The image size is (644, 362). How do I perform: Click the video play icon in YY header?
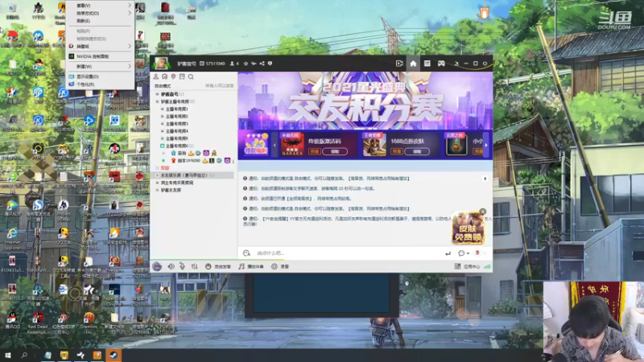(x=399, y=64)
